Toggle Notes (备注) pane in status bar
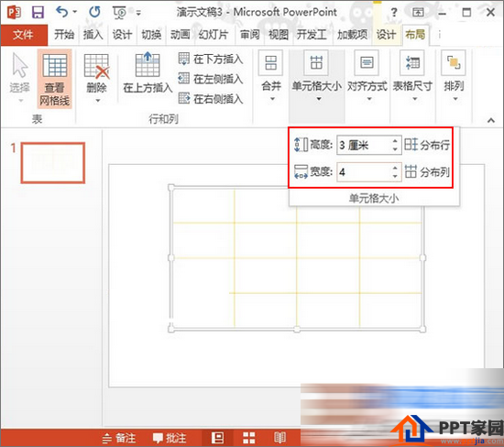The width and height of the screenshot is (504, 447). click(x=118, y=438)
